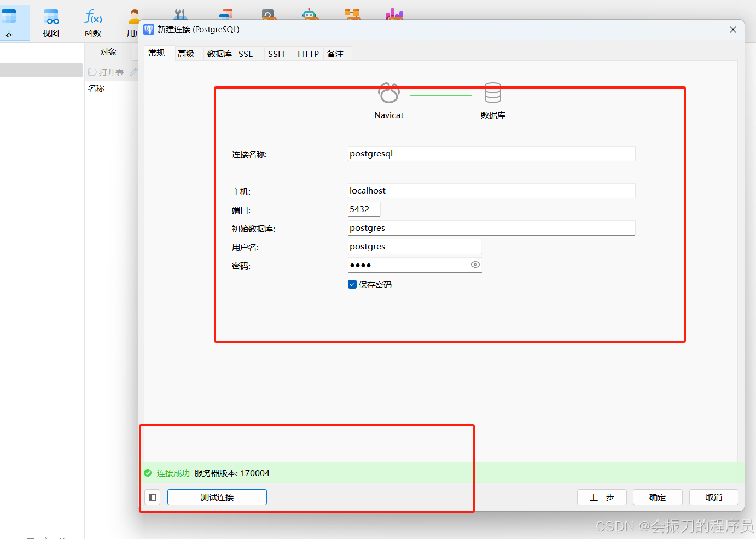Show password using the eye icon
Screen dimensions: 756x539
pos(475,265)
